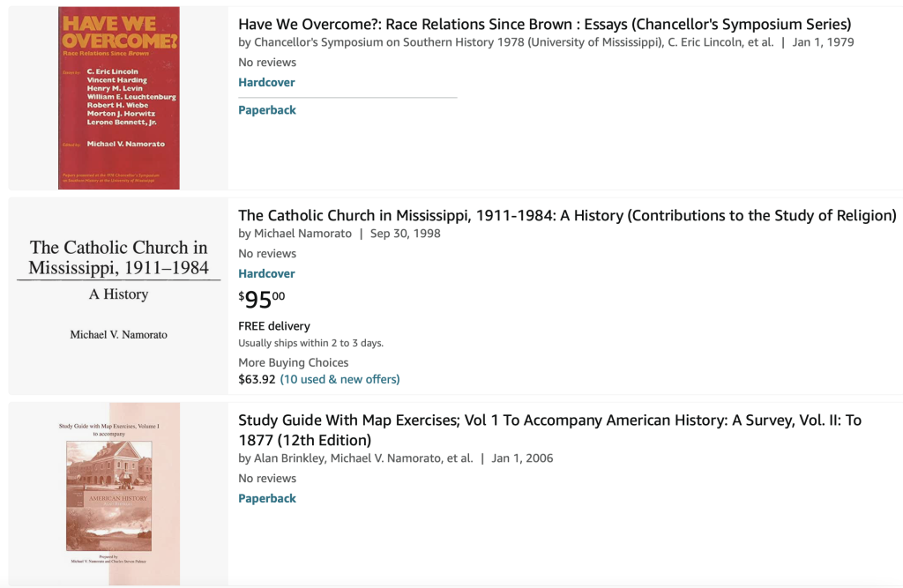Select Hardcover format for Have We Overcome
The height and width of the screenshot is (588, 903).
tap(266, 82)
